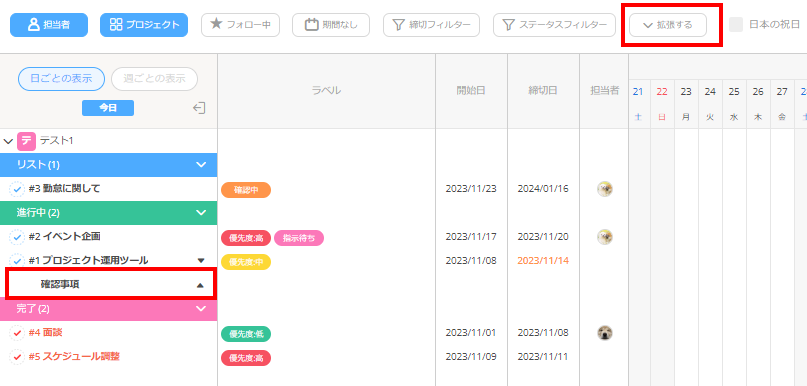
Task: Expand options with 拡張する button
Action: tap(668, 25)
